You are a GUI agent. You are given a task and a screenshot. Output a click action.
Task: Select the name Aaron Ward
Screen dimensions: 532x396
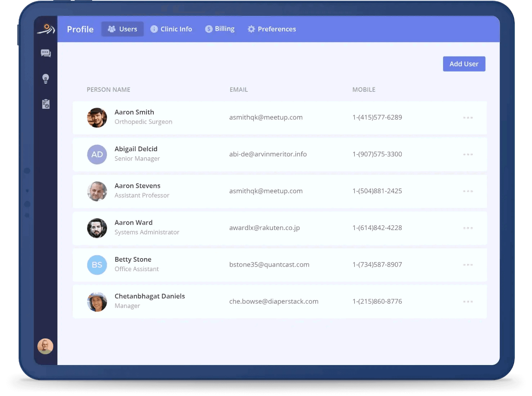134,222
